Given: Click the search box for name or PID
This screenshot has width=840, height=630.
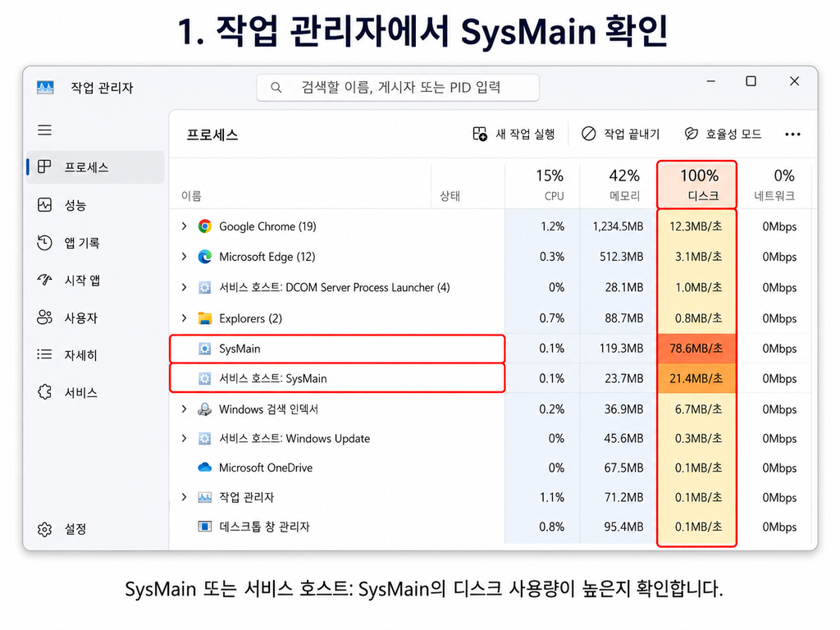Looking at the screenshot, I should tap(398, 87).
